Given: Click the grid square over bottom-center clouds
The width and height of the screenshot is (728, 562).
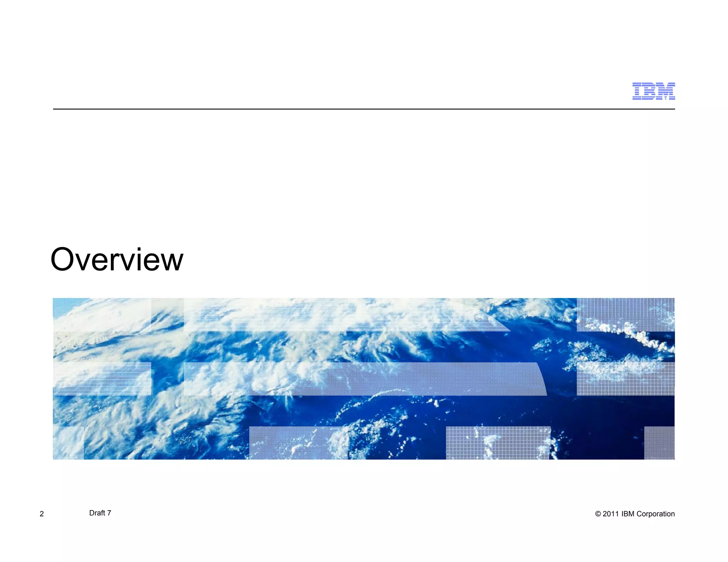Looking at the screenshot, I should click(x=498, y=443).
